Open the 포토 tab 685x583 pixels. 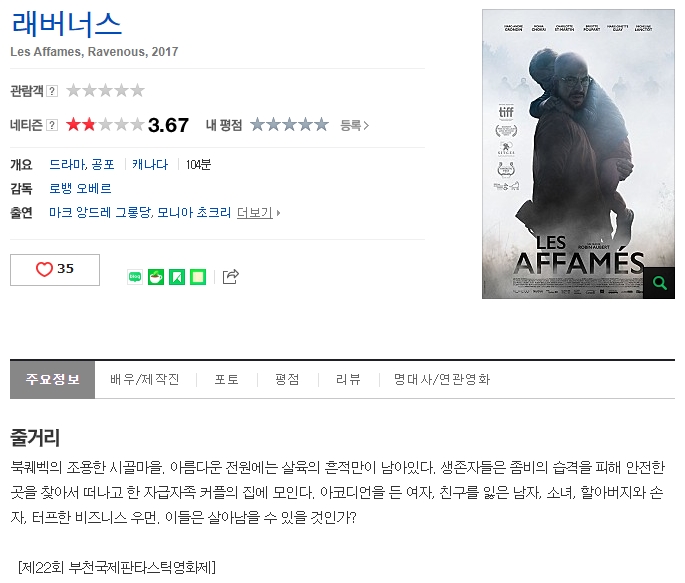227,379
